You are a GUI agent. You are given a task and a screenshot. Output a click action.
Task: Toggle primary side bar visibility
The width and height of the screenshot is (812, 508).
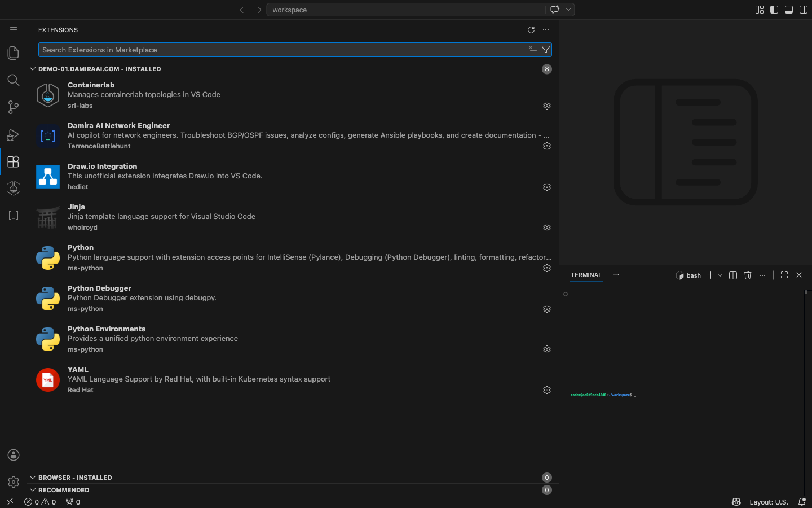[774, 10]
